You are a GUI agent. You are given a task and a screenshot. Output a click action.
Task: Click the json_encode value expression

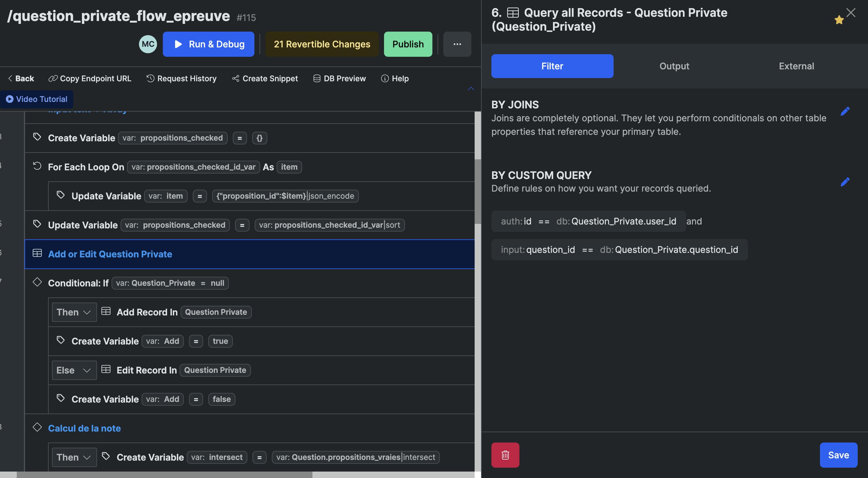(x=285, y=196)
